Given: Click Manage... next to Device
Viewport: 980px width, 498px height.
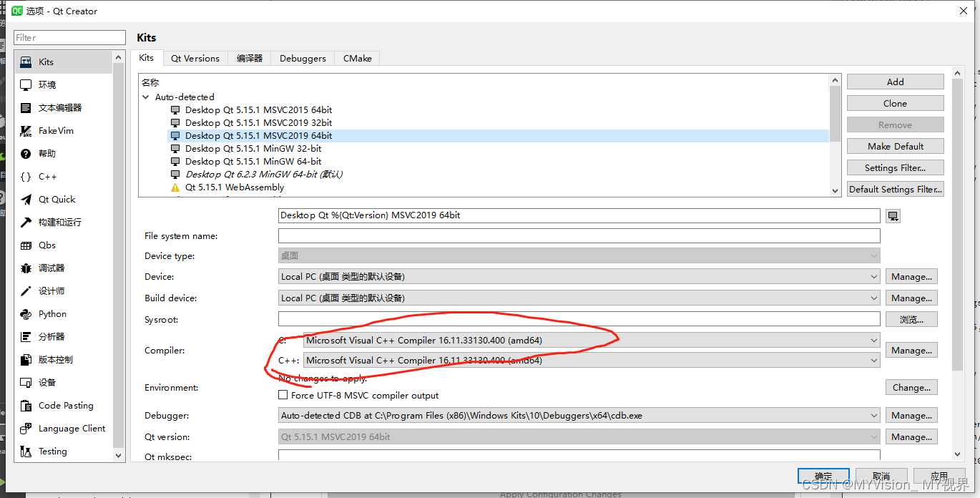Looking at the screenshot, I should 911,276.
